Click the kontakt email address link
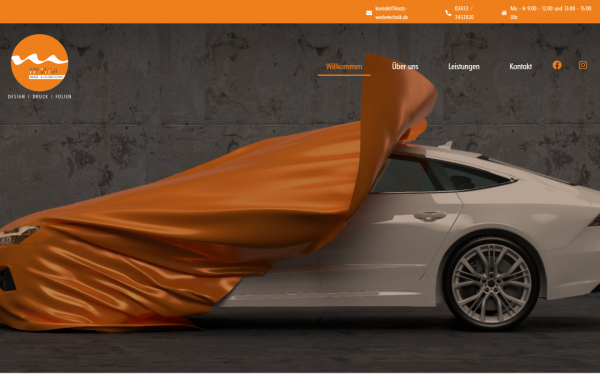Image resolution: width=600 pixels, height=375 pixels. point(391,13)
